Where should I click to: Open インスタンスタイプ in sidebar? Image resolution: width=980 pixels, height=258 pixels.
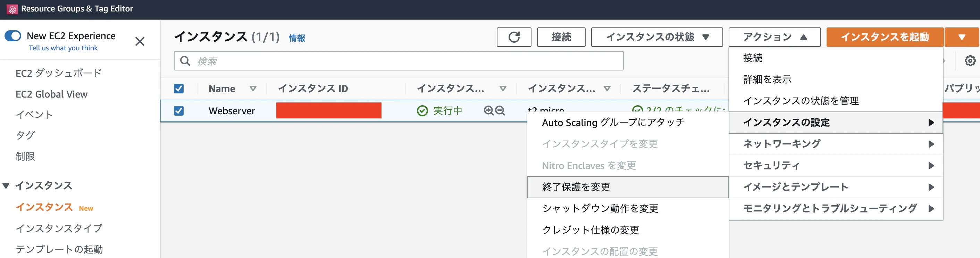59,228
